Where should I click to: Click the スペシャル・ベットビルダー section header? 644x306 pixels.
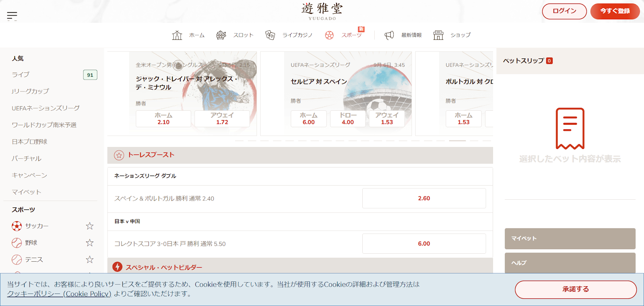pos(300,266)
